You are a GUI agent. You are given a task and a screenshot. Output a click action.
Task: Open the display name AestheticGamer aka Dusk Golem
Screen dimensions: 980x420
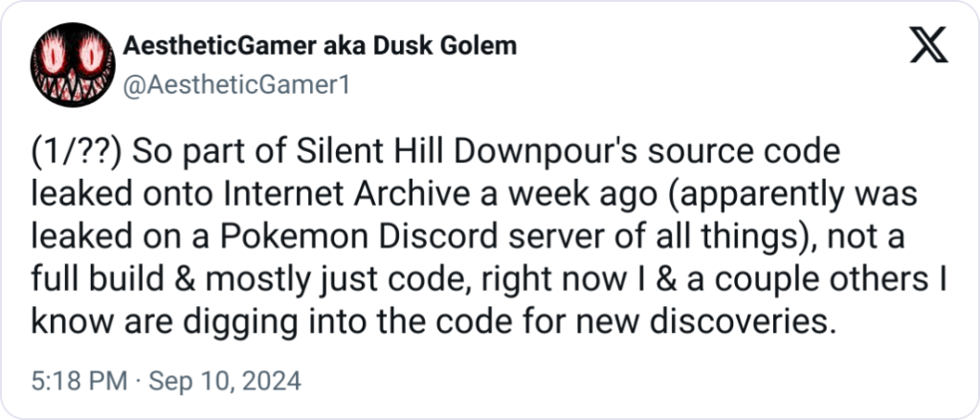point(320,45)
